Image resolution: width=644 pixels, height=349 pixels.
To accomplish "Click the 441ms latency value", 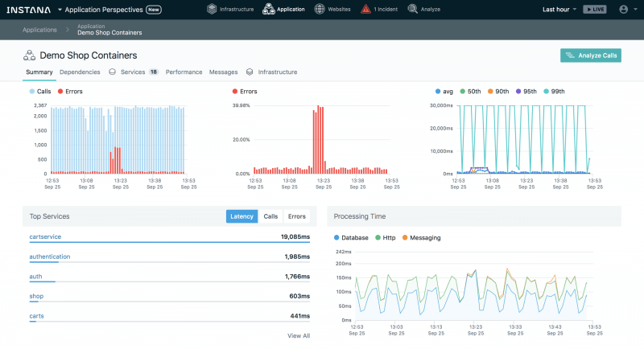I will point(299,316).
